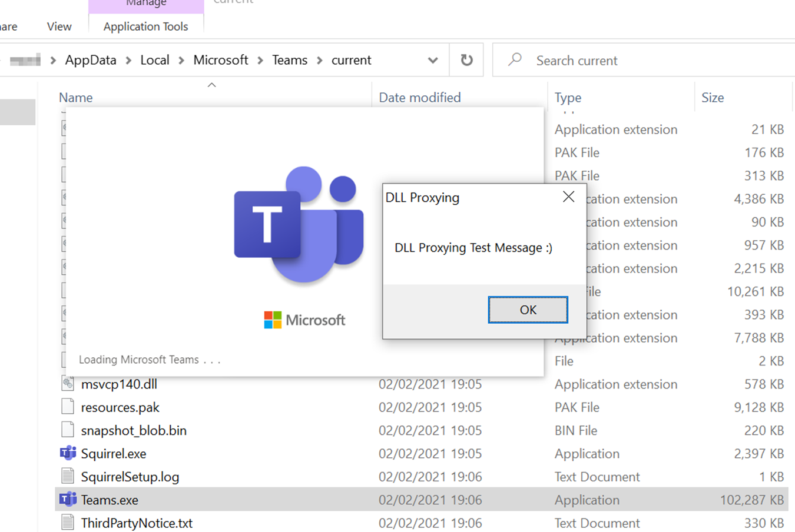Select the Squirrel.exe file name

114,454
